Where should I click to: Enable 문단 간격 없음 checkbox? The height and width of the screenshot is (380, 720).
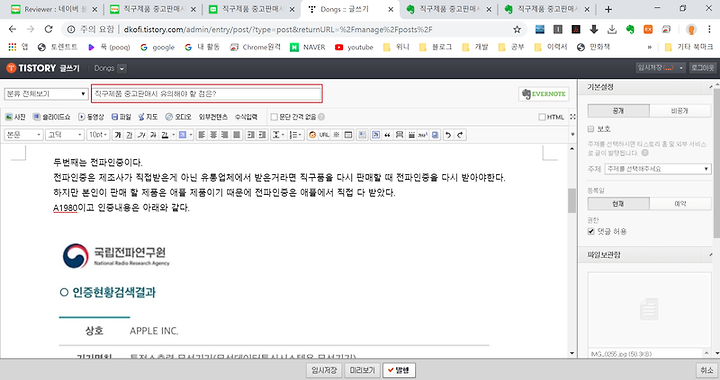274,117
